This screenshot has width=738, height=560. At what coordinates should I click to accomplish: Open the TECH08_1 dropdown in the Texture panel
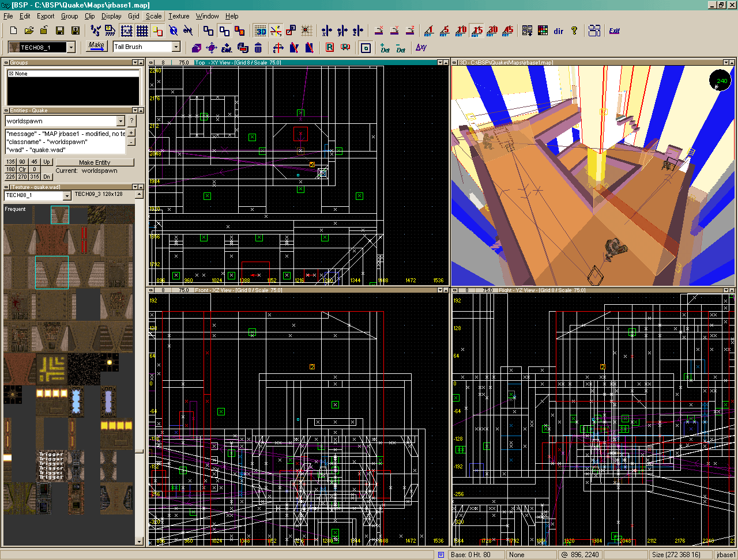[x=67, y=195]
